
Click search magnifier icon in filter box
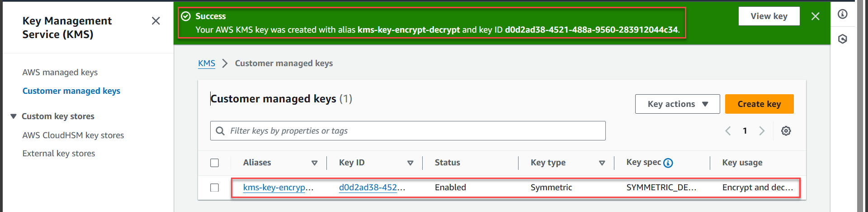click(x=220, y=131)
